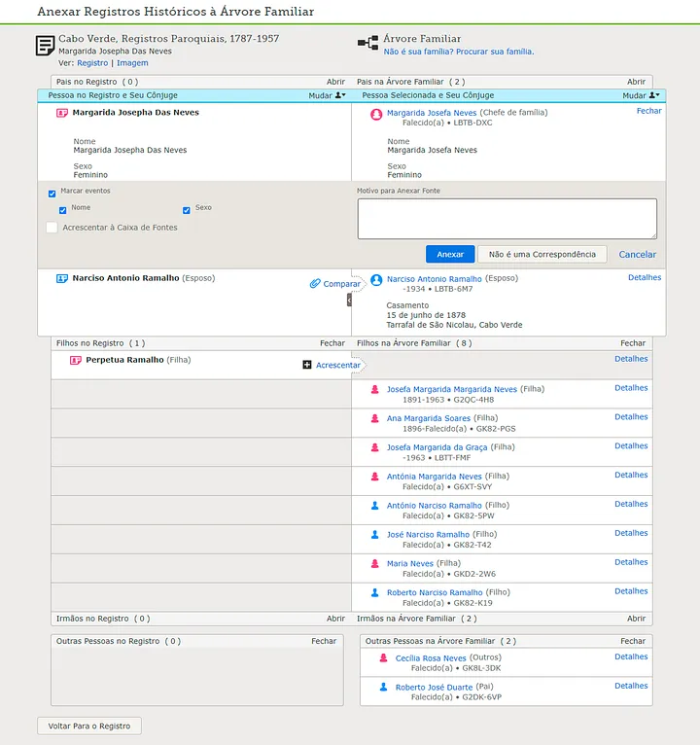Click Narciso Antonio Ramalho male icon in tree
The image size is (700, 745).
point(376,280)
